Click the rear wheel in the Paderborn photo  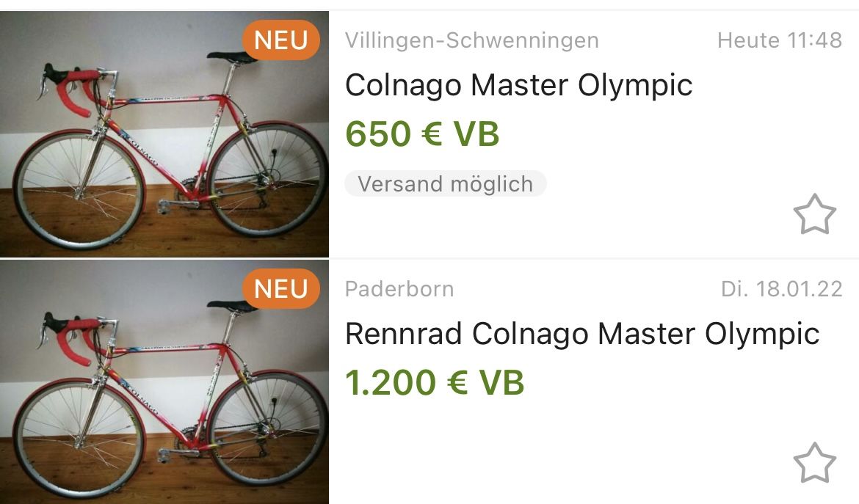pyautogui.click(x=267, y=434)
